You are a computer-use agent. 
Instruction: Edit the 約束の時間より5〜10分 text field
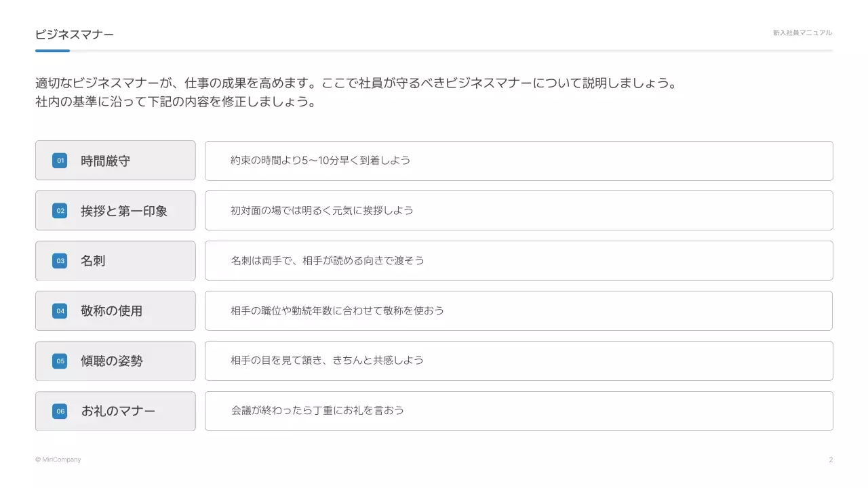coord(519,161)
